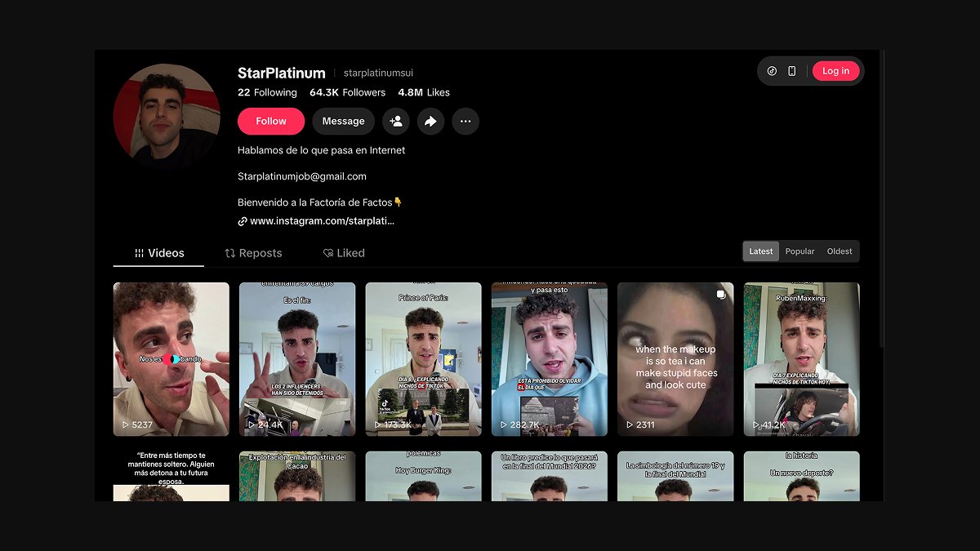Follow the StarPlatinum account
The width and height of the screenshot is (980, 551).
tap(271, 122)
